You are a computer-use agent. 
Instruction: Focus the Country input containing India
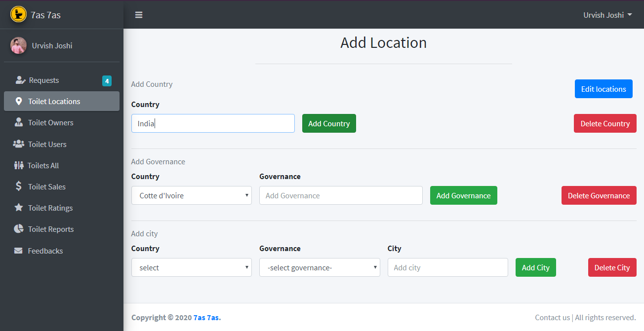213,123
